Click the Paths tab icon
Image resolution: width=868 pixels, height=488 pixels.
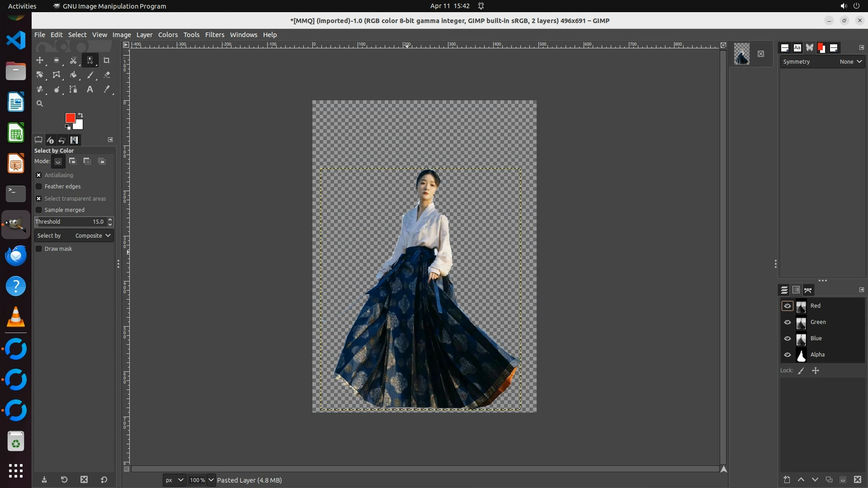(808, 290)
